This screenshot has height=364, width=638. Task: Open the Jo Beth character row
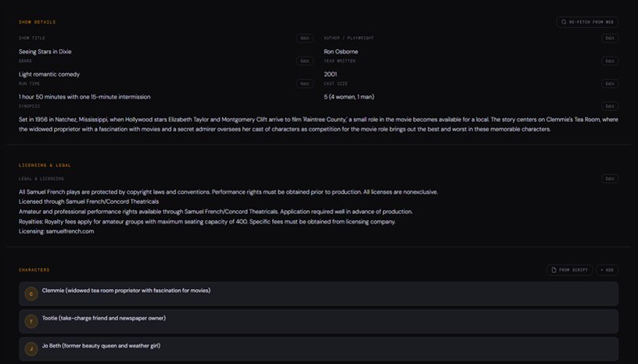318,349
